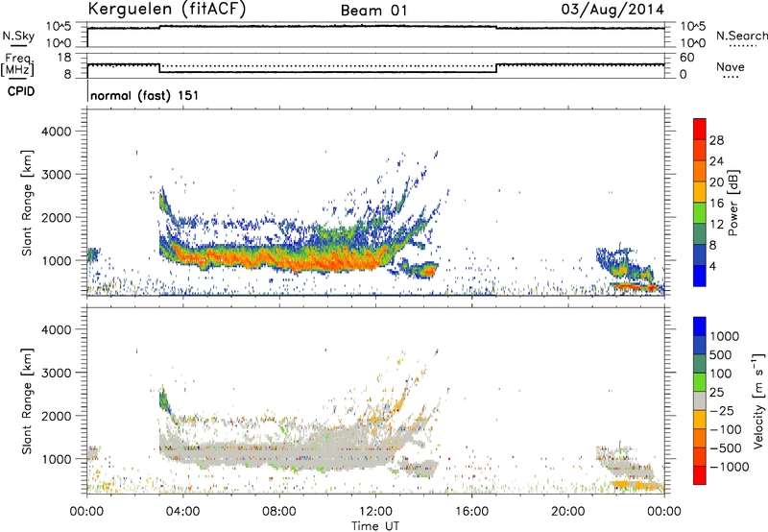This screenshot has width=768, height=532.
Task: Click the '18' frequency axis tick
Action: (64, 58)
